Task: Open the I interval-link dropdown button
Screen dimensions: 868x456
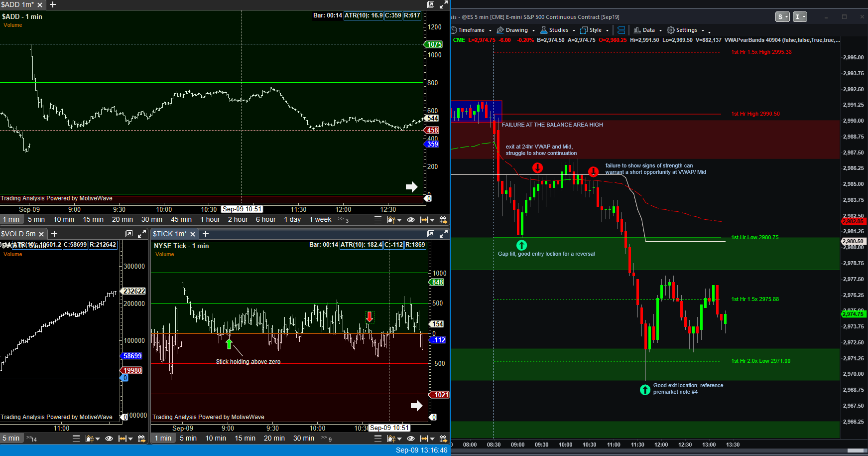Action: point(800,17)
